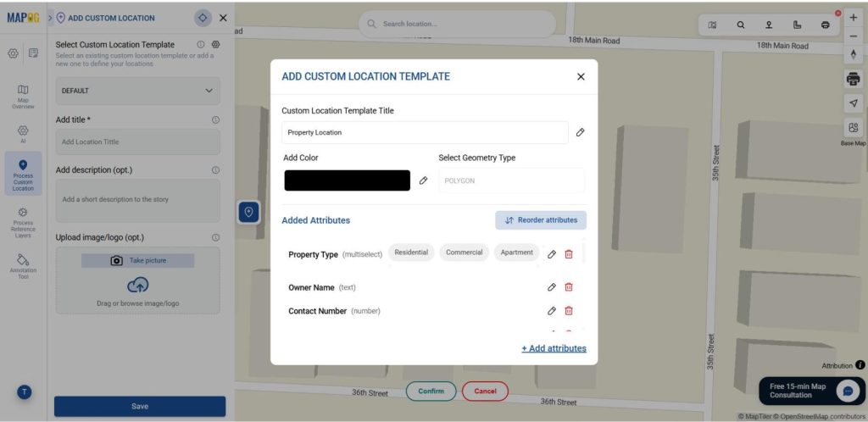Click the MAPOG logo

click(x=23, y=18)
